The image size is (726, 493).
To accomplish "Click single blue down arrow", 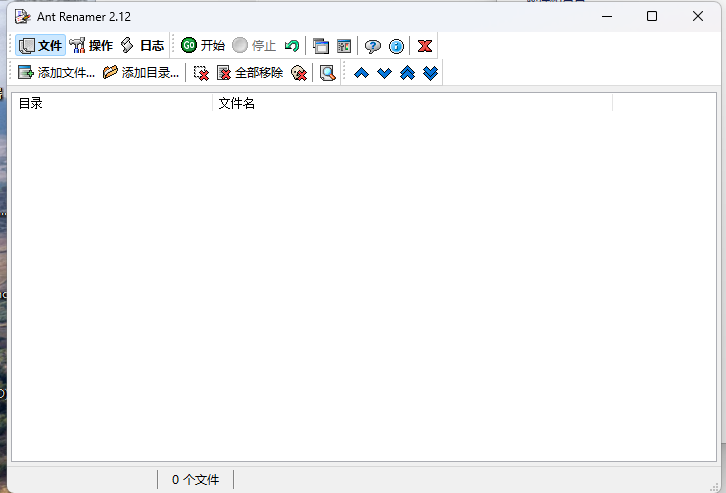I will [x=384, y=73].
